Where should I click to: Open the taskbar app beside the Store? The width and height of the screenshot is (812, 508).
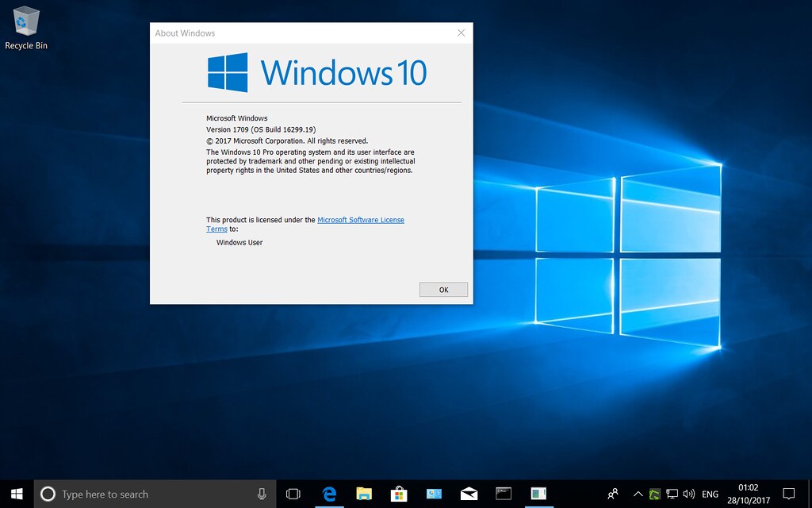pyautogui.click(x=434, y=494)
